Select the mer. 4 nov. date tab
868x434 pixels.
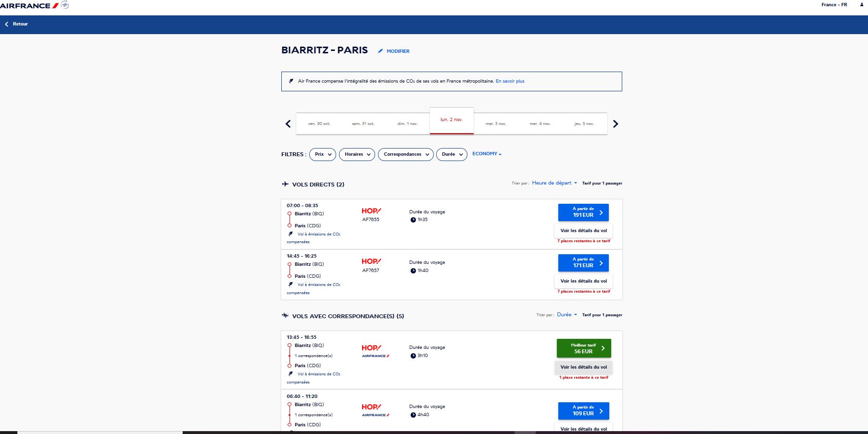tap(540, 124)
